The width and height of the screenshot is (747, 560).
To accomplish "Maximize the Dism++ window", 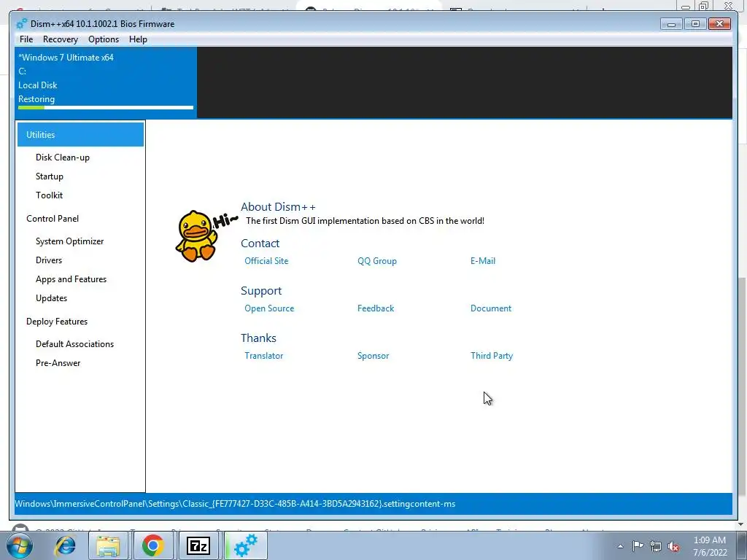I will tap(695, 23).
